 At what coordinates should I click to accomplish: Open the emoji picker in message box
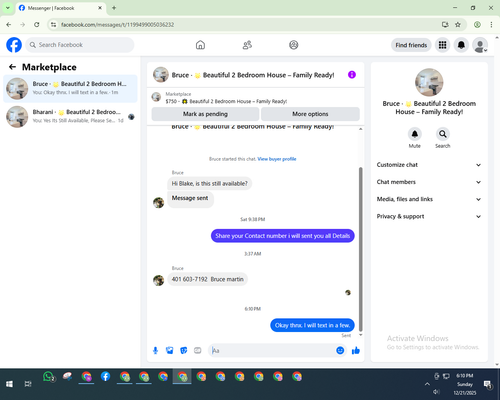click(340, 350)
